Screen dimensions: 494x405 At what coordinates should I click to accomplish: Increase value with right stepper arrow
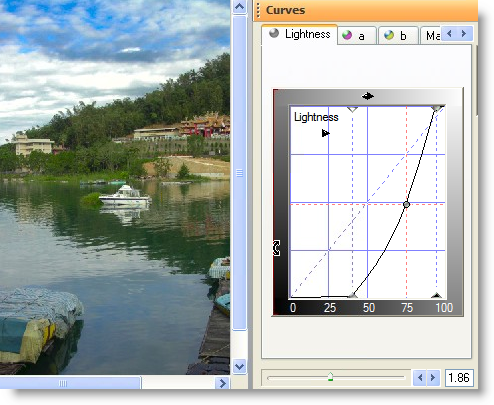[433, 378]
